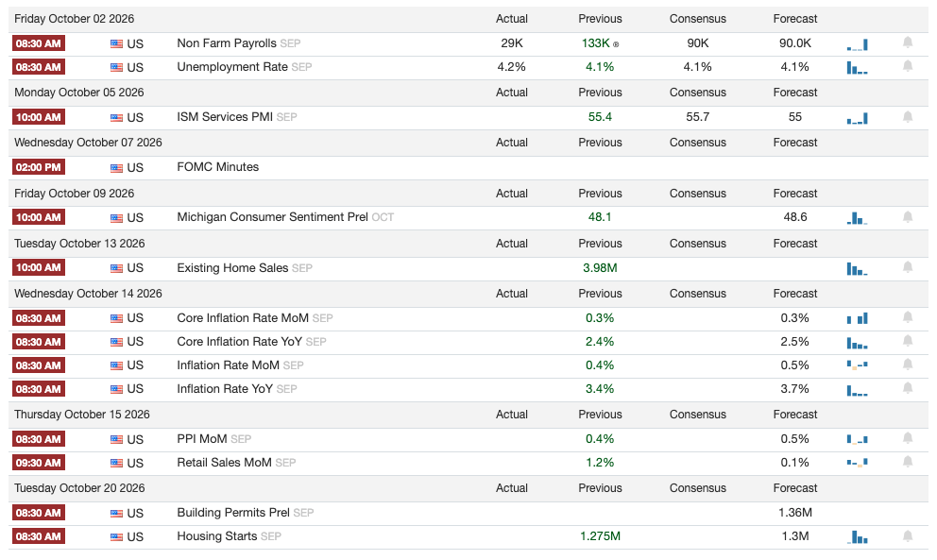
Task: Open the Housing Starts chart icon
Action: point(857,536)
